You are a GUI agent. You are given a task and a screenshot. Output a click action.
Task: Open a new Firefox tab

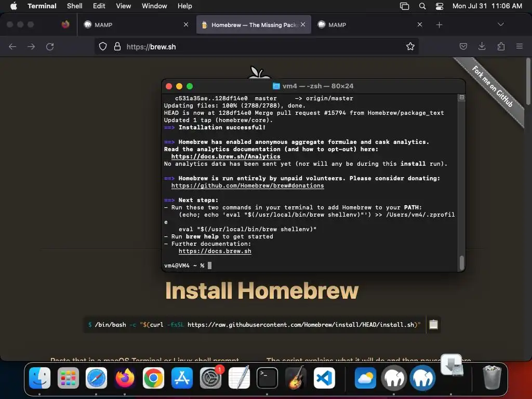440,25
